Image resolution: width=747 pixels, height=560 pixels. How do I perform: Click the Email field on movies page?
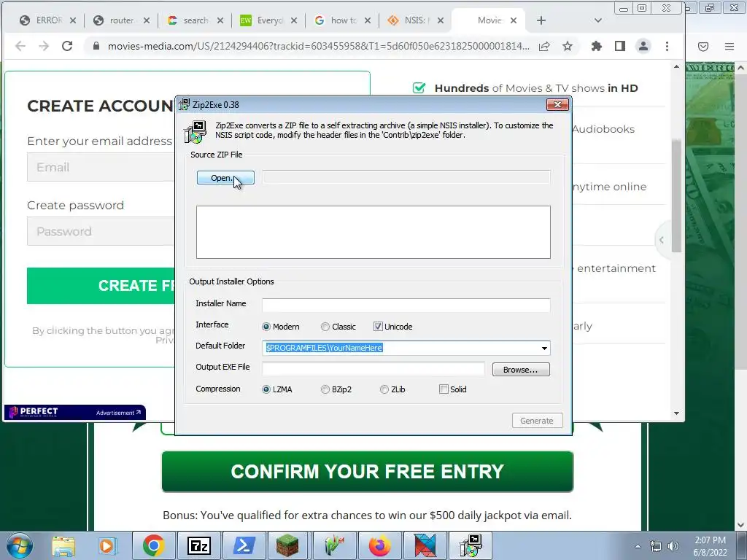(x=102, y=167)
